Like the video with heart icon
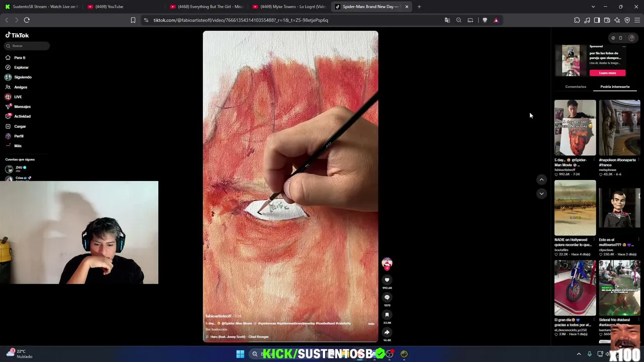 (387, 280)
